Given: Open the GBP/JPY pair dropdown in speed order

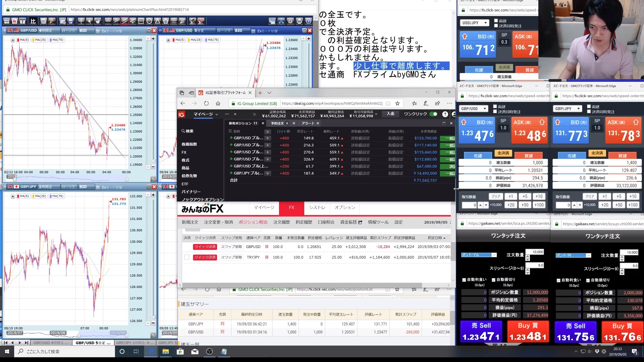Looking at the screenshot, I should [567, 109].
